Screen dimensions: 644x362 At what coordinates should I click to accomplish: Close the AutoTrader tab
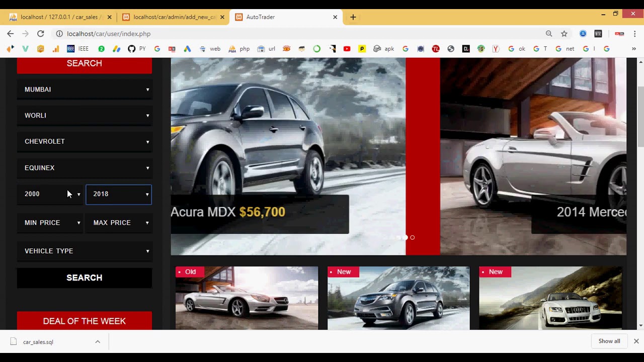335,17
